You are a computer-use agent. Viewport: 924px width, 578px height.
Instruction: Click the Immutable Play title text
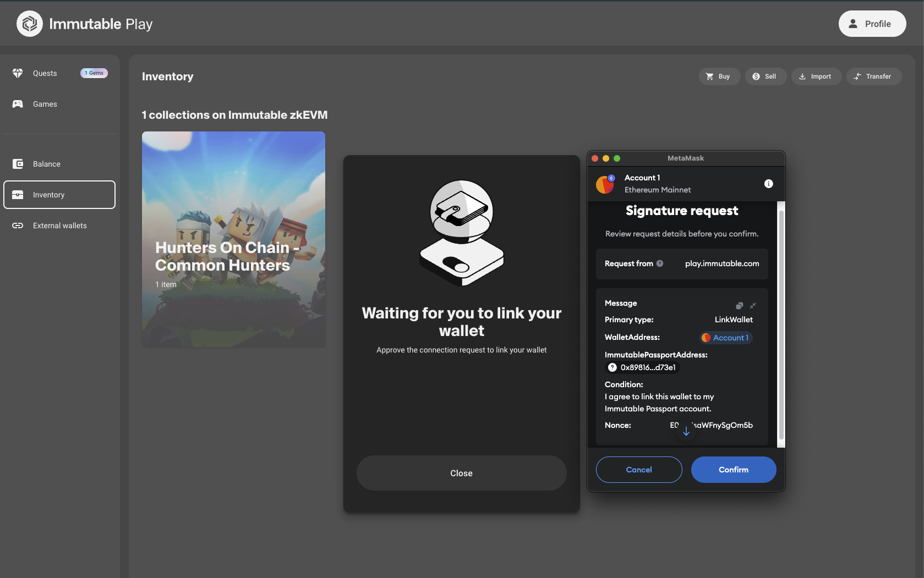tap(101, 24)
